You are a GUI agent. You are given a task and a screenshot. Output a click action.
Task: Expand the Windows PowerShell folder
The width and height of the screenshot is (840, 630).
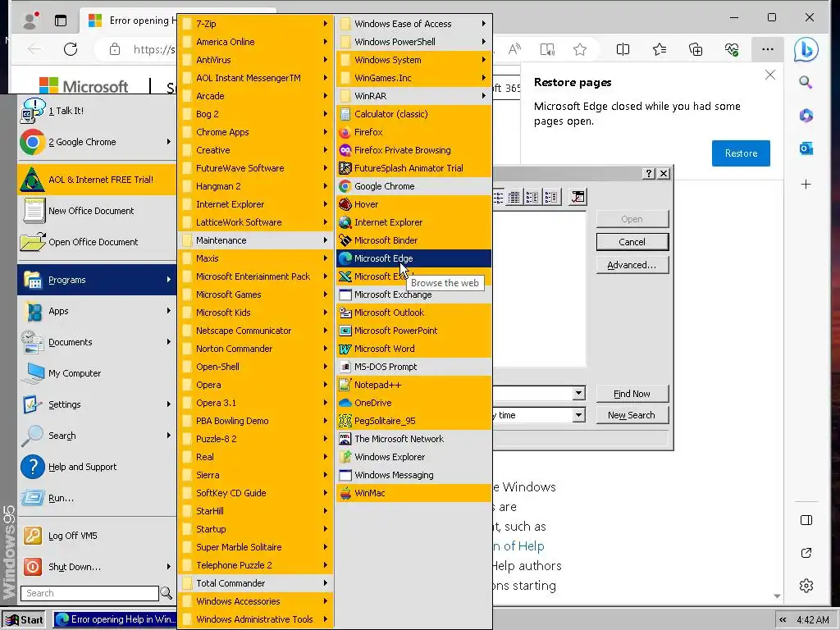pyautogui.click(x=413, y=42)
